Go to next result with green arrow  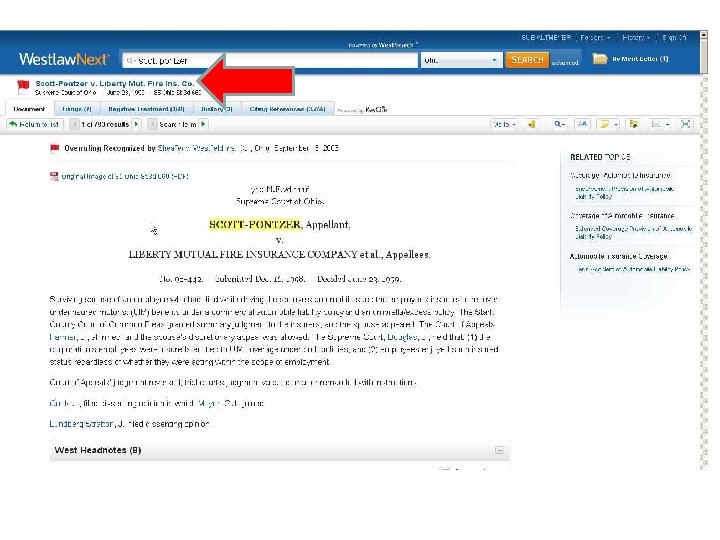[x=136, y=124]
